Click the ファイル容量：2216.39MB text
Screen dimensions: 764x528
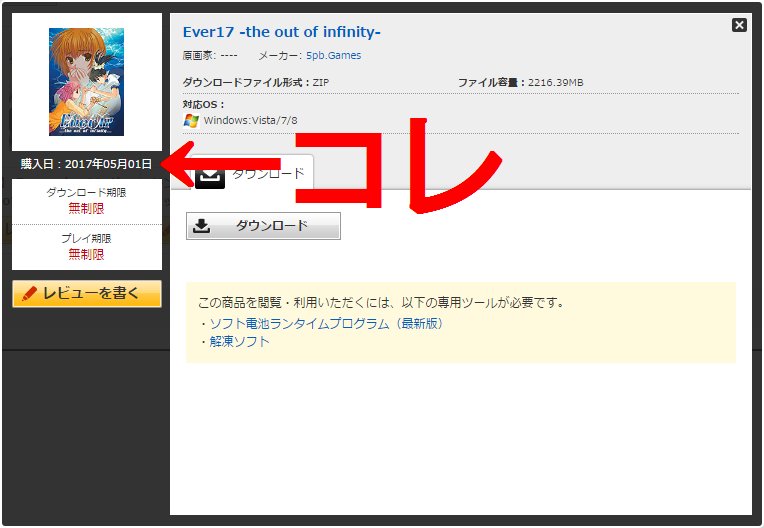[x=520, y=82]
